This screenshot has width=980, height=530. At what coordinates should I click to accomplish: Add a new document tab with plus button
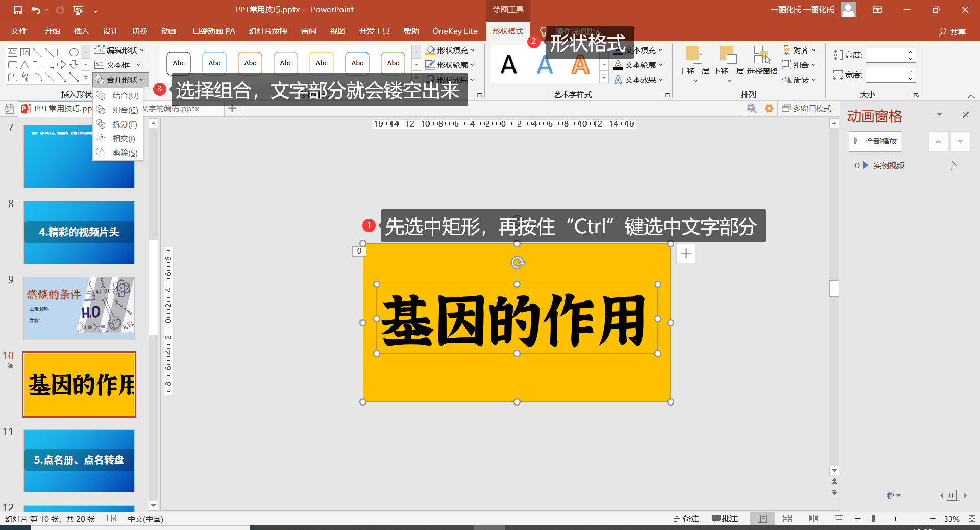tap(232, 108)
